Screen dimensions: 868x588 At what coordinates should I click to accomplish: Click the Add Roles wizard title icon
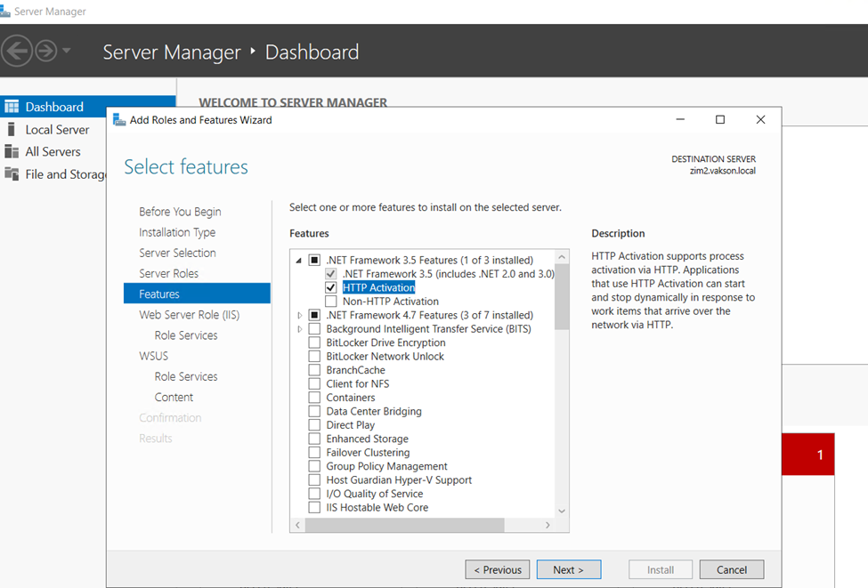pyautogui.click(x=119, y=120)
